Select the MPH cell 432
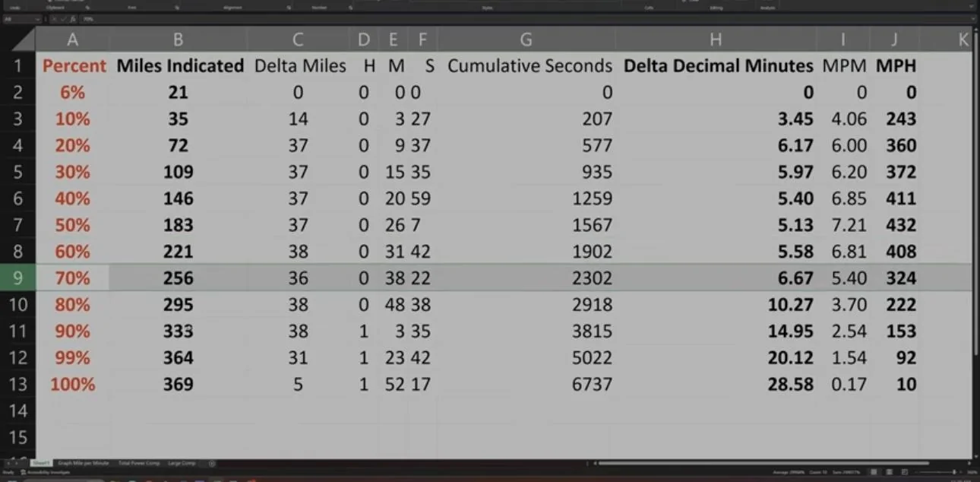 point(895,224)
